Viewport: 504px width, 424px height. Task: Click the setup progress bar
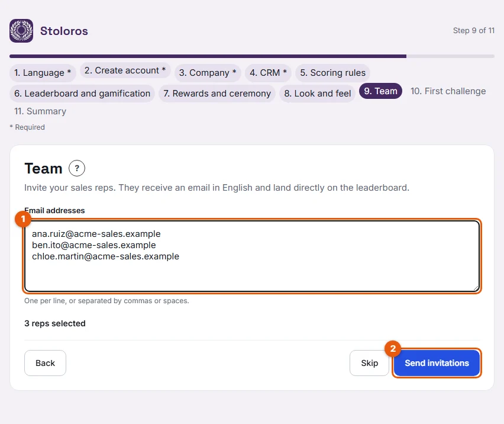(x=252, y=56)
